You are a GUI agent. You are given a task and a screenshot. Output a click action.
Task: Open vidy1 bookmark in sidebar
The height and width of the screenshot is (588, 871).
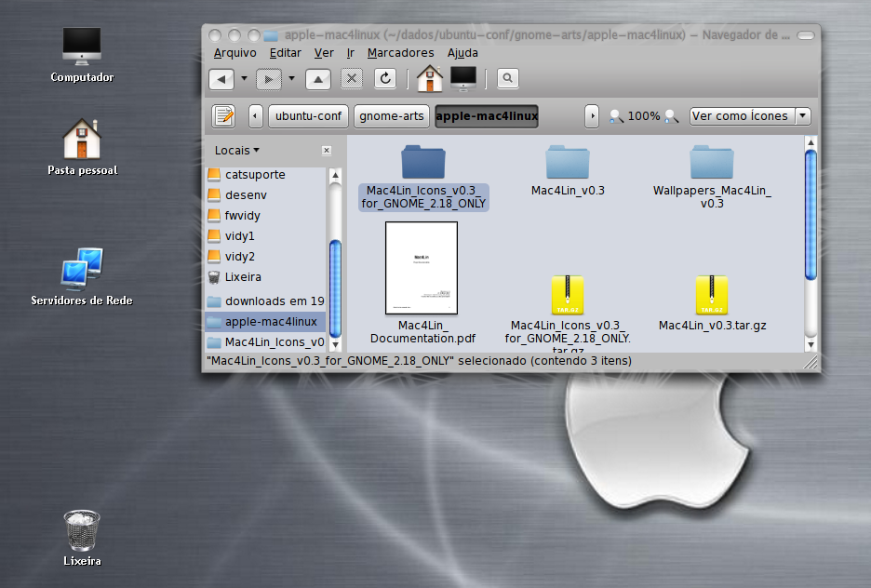(x=265, y=236)
